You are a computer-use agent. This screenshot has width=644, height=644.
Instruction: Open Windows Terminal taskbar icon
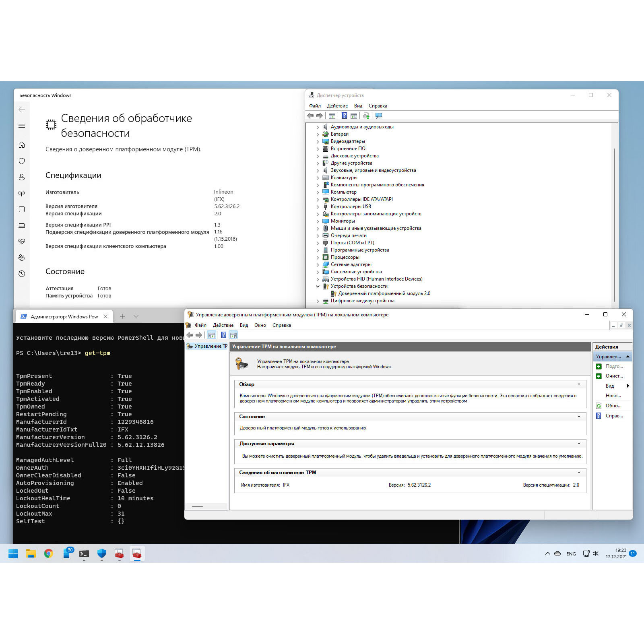(84, 554)
